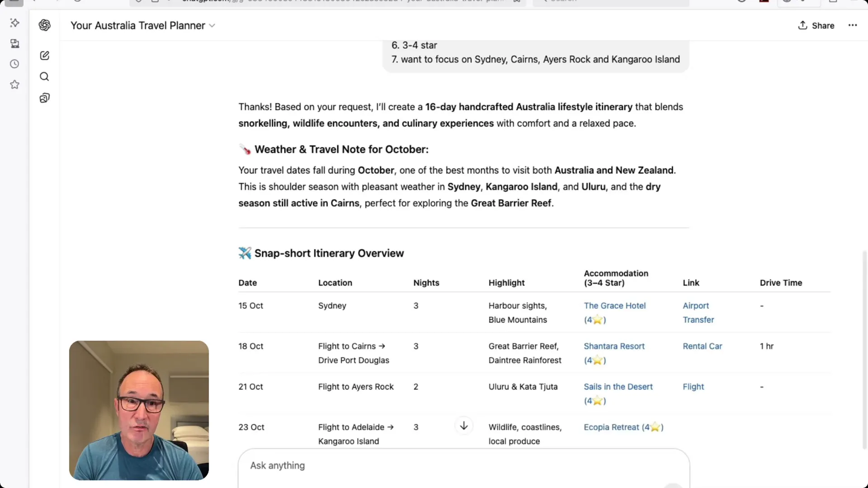This screenshot has width=868, height=488.
Task: Click the webcam video thumbnail
Action: [139, 410]
